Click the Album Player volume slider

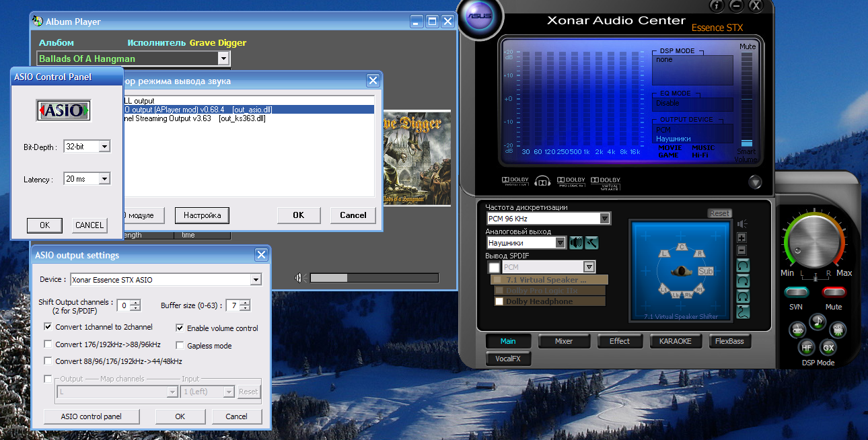point(374,278)
